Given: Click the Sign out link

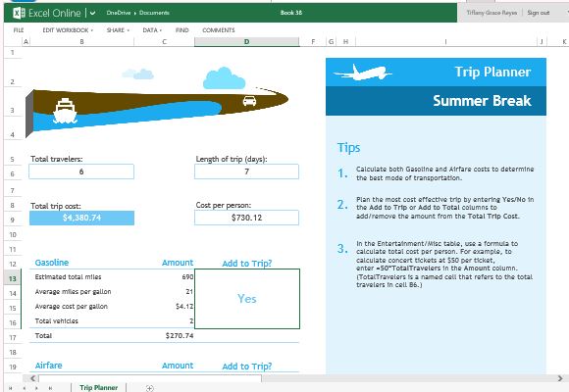Looking at the screenshot, I should pos(539,13).
